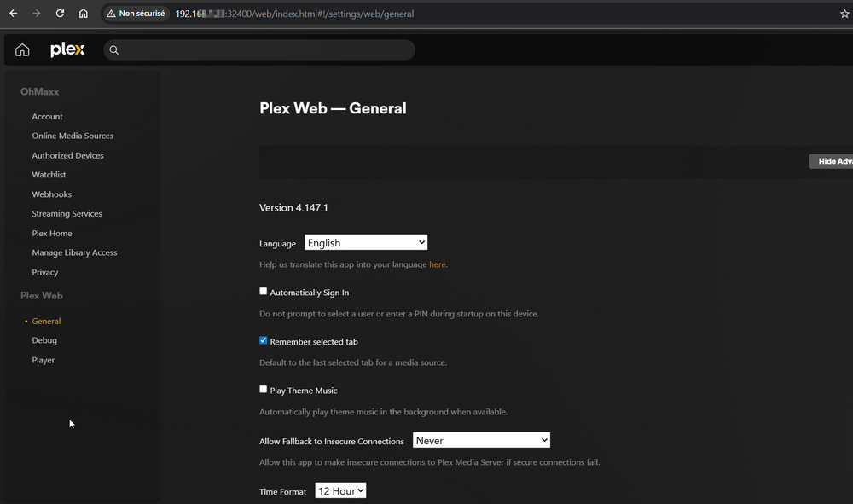Open Streaming Services settings
This screenshot has width=853, height=504.
67,214
